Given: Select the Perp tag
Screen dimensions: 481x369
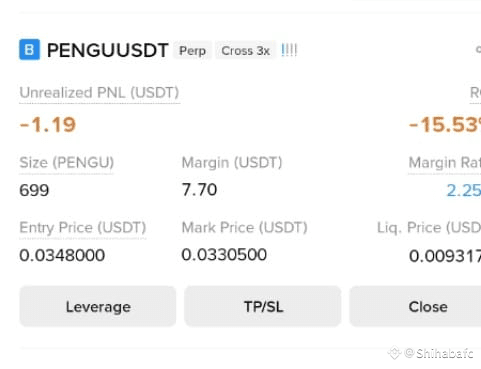Looking at the screenshot, I should (192, 51).
